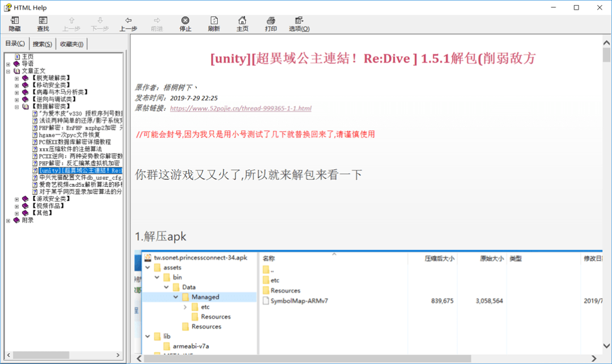The width and height of the screenshot is (612, 364).
Task: Open topic PHP解密：EnPHP mzphp2加密
Action: [80, 127]
